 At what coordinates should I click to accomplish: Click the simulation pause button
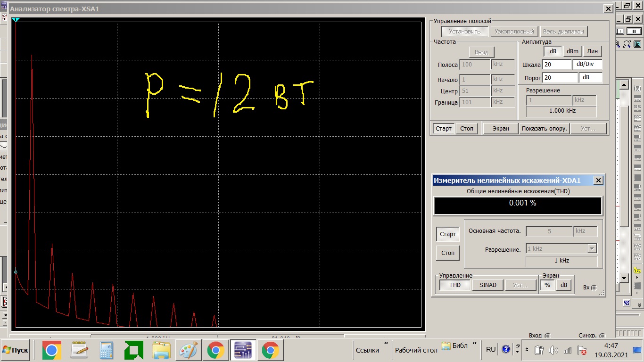634,31
